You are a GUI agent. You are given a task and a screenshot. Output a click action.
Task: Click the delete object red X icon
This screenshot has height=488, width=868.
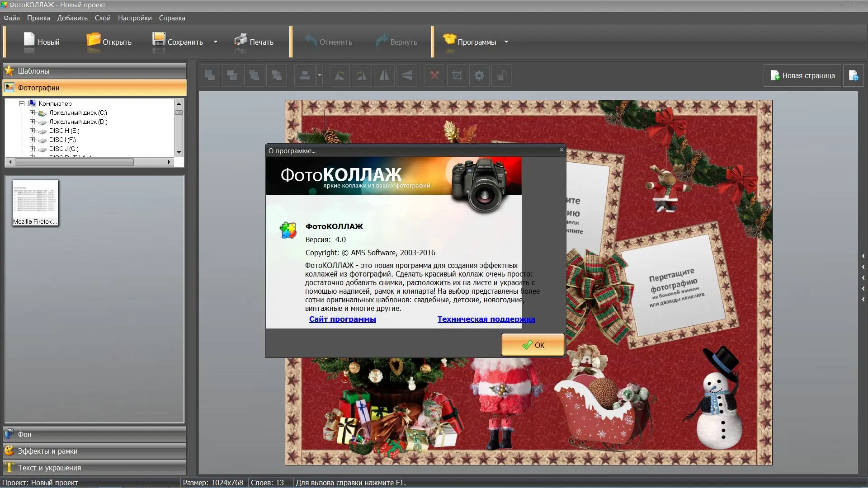point(434,75)
